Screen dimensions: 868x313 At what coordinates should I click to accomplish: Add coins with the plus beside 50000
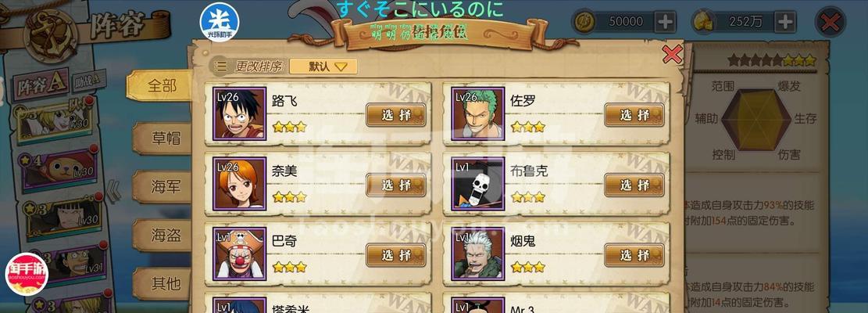(x=665, y=22)
